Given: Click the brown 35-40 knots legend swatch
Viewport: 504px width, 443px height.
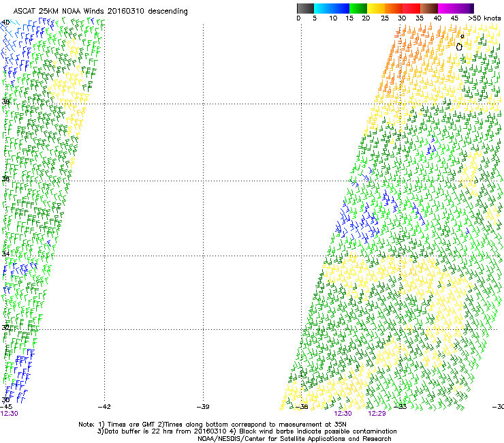Looking at the screenshot, I should click(429, 8).
